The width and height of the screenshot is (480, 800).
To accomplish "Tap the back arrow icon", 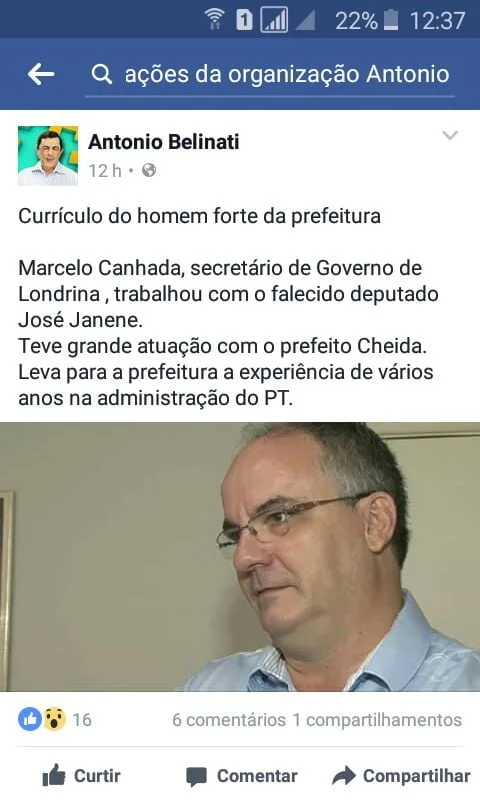I will click(x=41, y=74).
